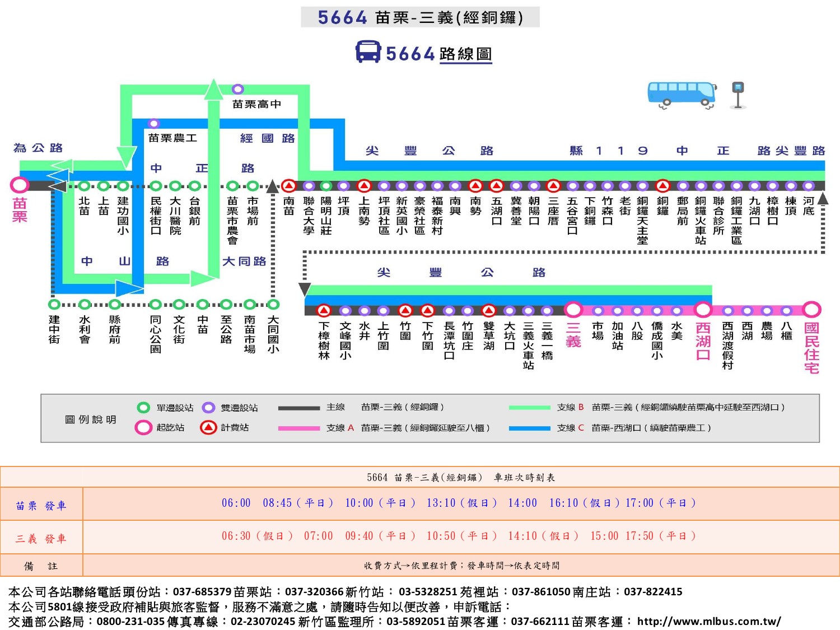
Task: Click the green 單邊設站 legend circle
Action: (143, 408)
